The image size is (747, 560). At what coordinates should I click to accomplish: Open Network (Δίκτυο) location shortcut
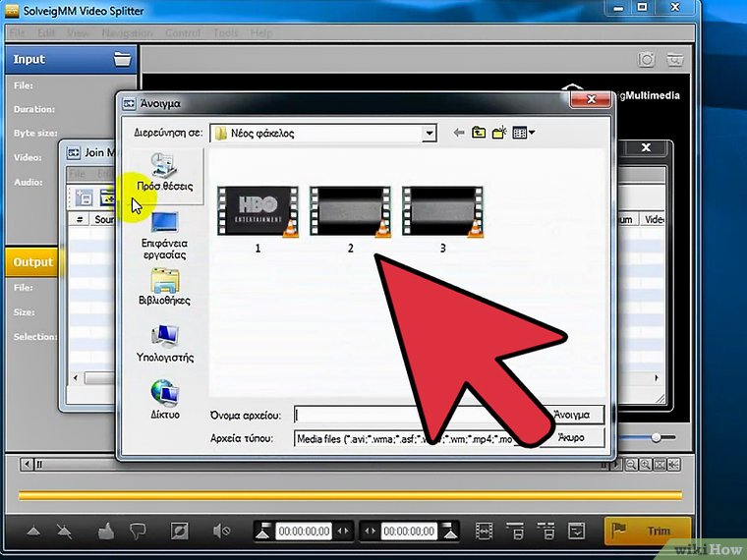click(x=164, y=400)
